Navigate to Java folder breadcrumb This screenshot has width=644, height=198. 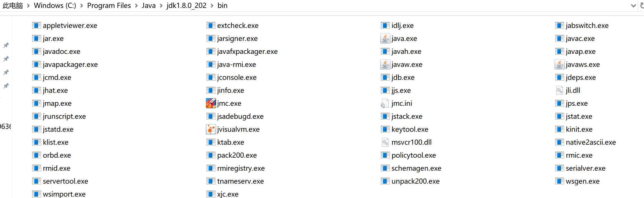pyautogui.click(x=149, y=5)
